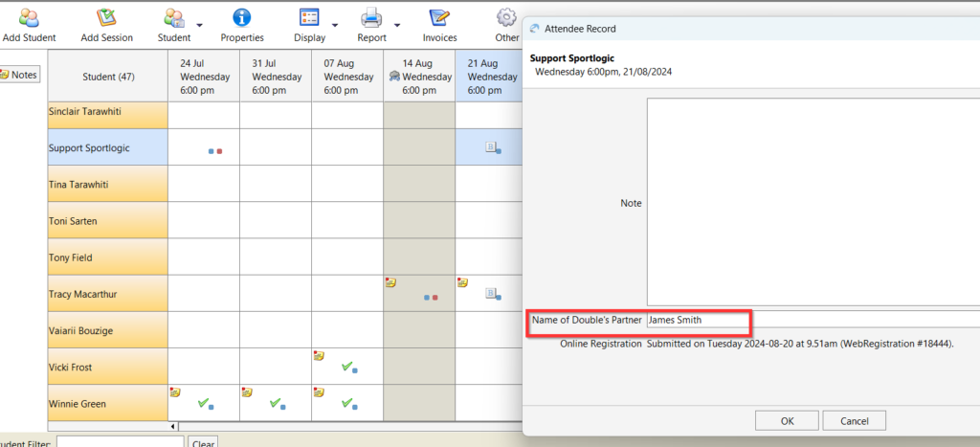980x447 pixels.
Task: Click Winnie Green's 31 Jul attendance checkmark
Action: click(x=275, y=403)
